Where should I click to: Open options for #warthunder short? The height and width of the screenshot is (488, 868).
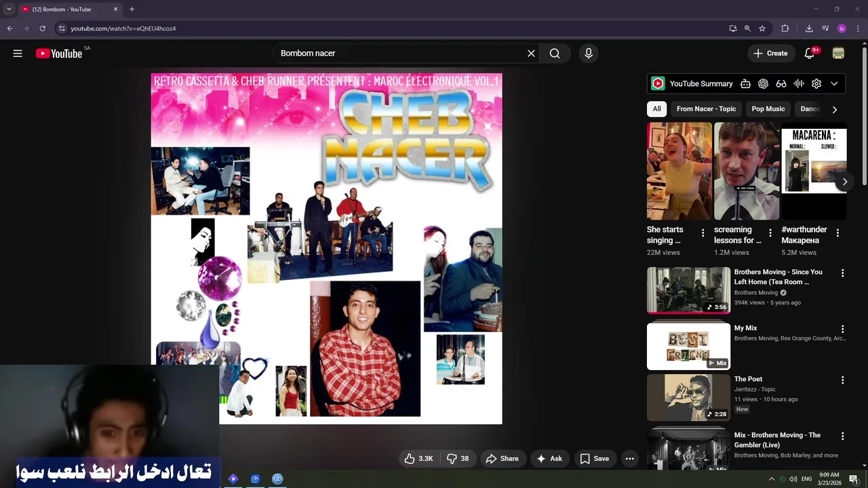[x=837, y=233]
